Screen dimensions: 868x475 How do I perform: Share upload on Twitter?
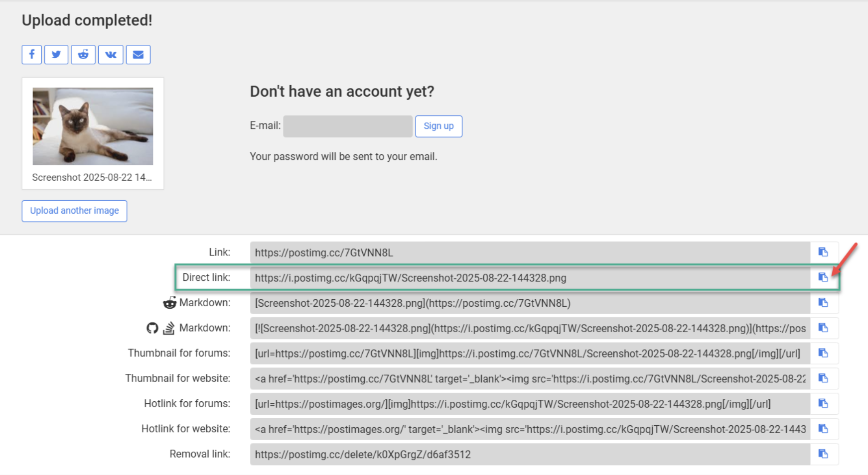point(56,54)
